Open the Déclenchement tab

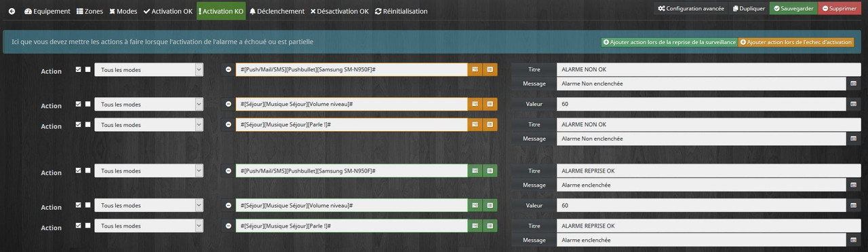tap(276, 11)
